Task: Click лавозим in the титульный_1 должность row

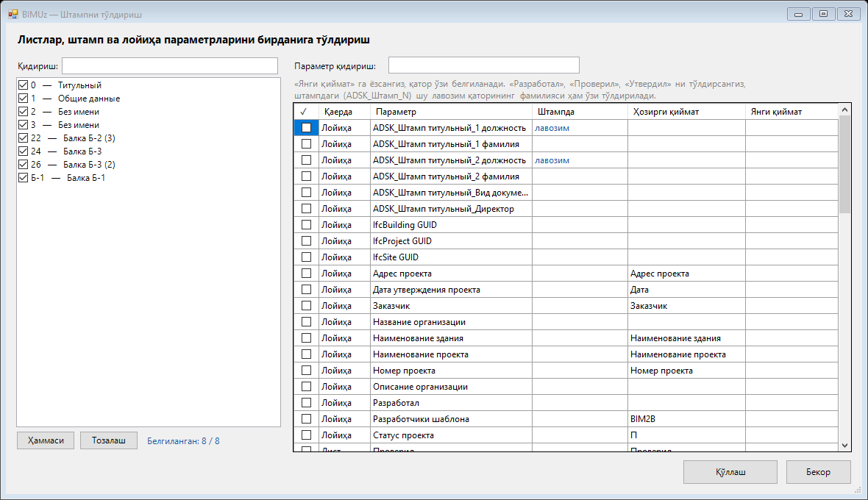Action: pyautogui.click(x=552, y=128)
